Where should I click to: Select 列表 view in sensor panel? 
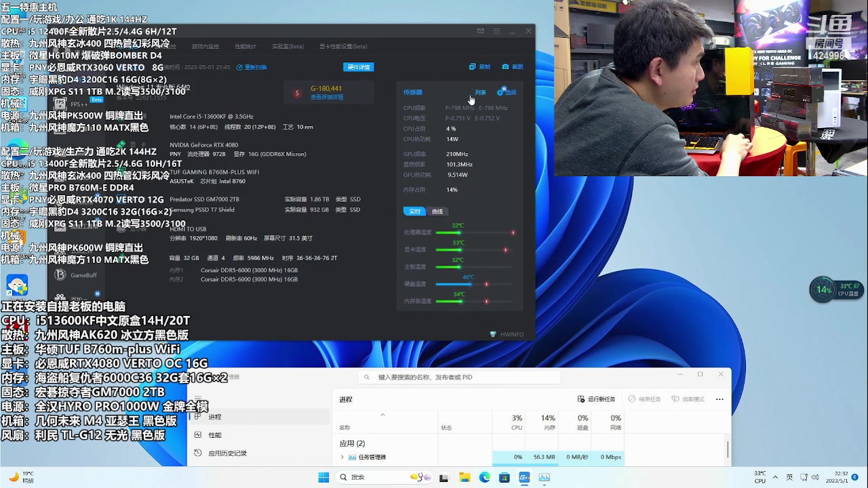pyautogui.click(x=480, y=92)
